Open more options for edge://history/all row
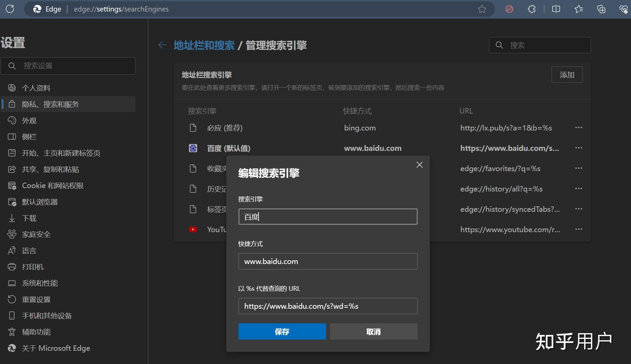The height and width of the screenshot is (364, 631). coord(578,188)
